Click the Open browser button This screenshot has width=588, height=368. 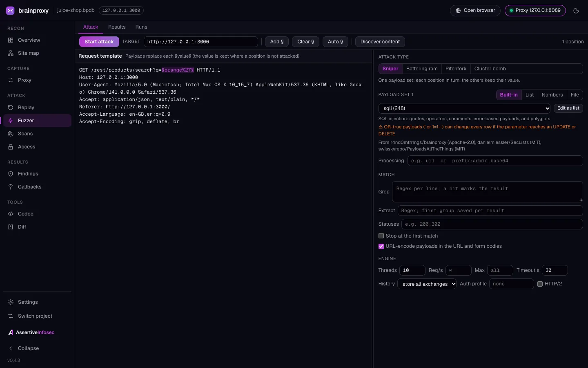[x=475, y=11]
